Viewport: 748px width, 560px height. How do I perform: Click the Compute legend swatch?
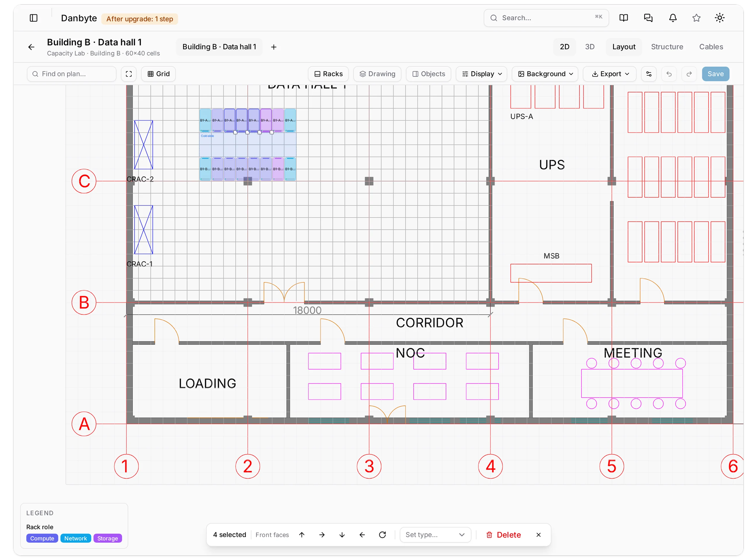point(42,538)
